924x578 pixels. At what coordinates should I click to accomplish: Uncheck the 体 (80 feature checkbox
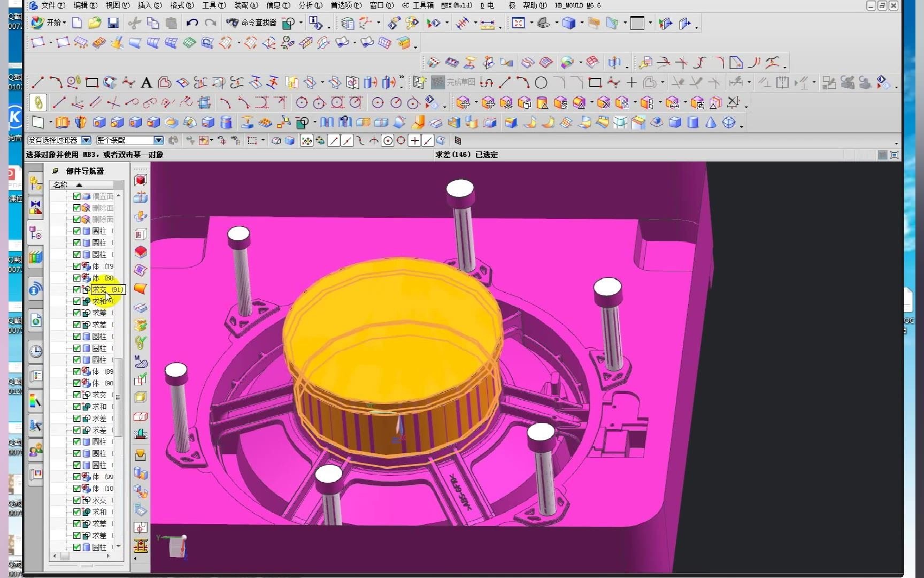coord(76,278)
